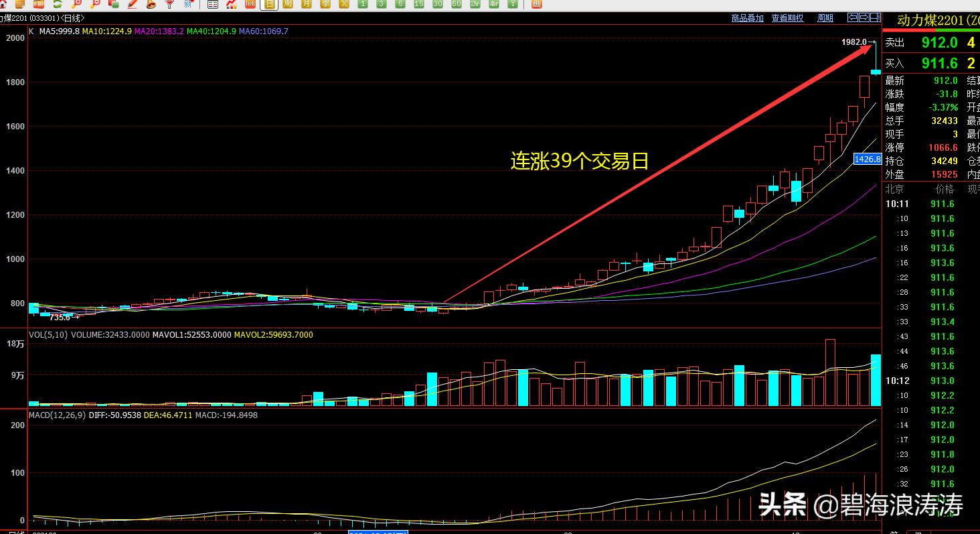Click the yellow X toolbar button
The height and width of the screenshot is (534, 980).
344,4
